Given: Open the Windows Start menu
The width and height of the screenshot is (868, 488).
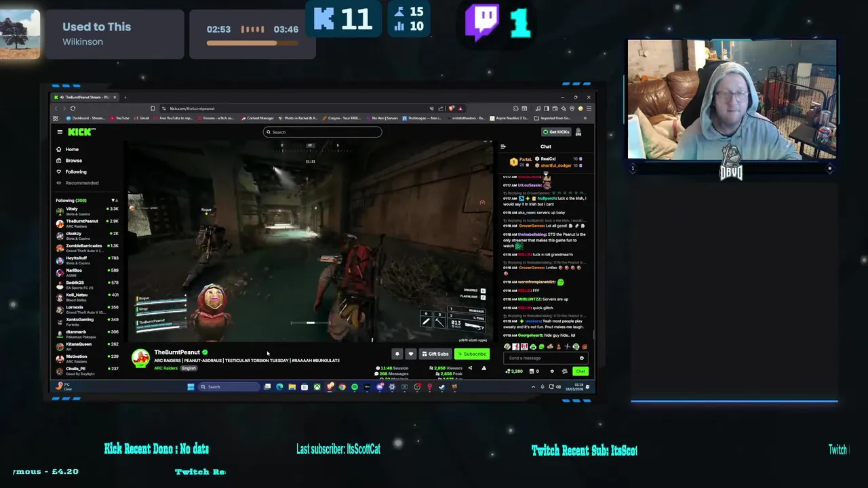Looking at the screenshot, I should [191, 387].
